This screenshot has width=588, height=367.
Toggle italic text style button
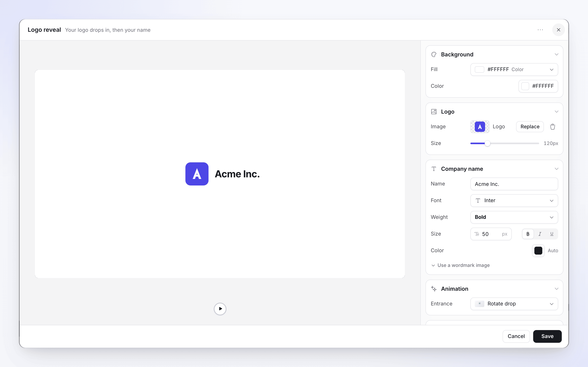pyautogui.click(x=540, y=234)
